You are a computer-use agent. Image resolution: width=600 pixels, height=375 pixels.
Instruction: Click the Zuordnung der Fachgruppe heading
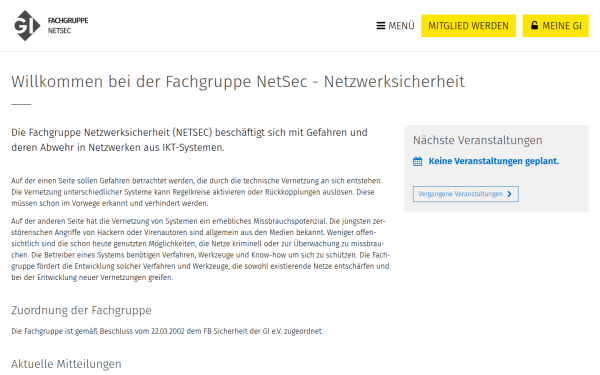pyautogui.click(x=81, y=310)
